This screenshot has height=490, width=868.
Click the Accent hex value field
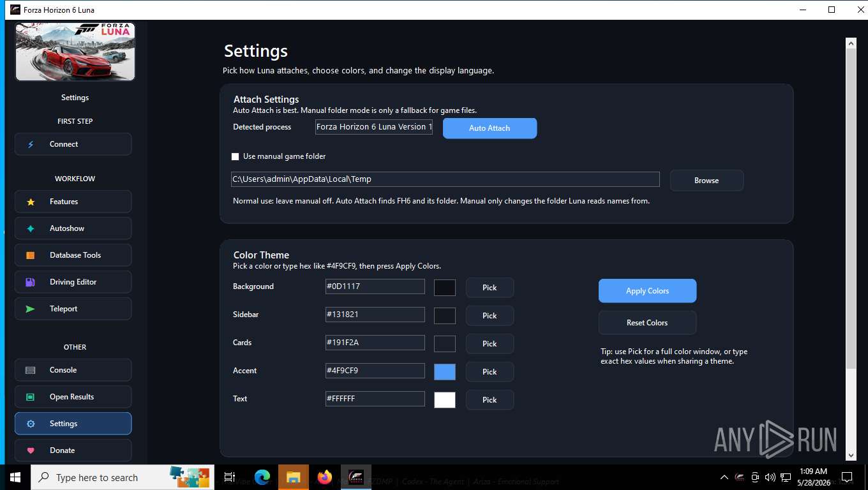point(375,371)
